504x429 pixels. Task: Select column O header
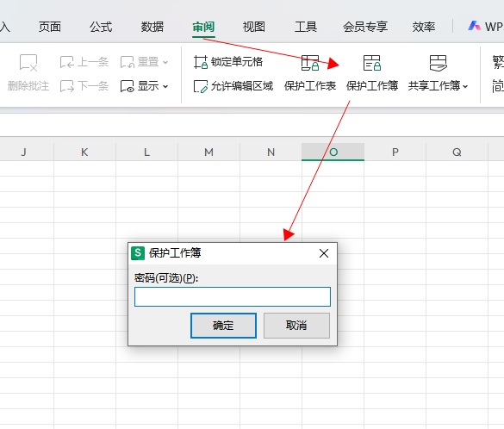pos(333,152)
